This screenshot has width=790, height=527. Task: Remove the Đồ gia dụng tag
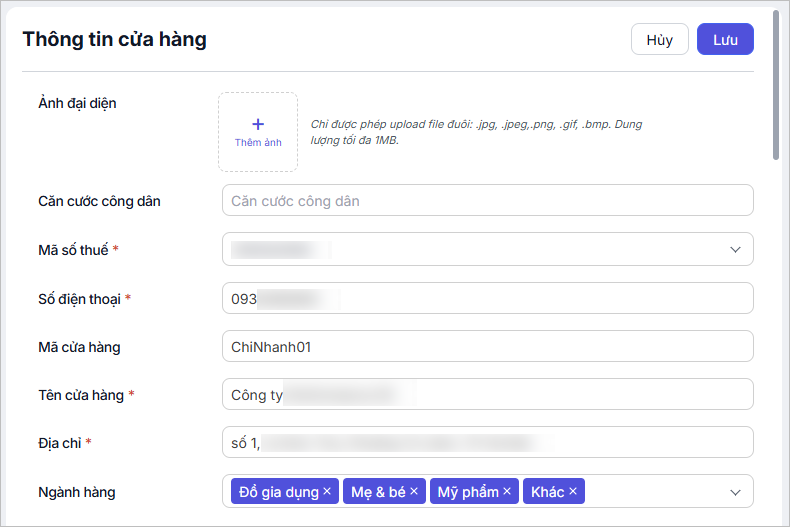[327, 491]
